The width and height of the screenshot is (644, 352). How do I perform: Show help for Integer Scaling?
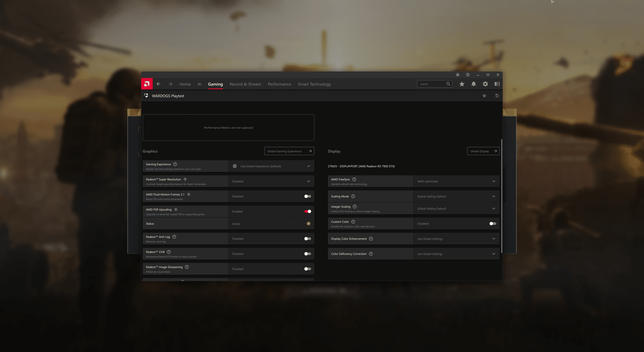pyautogui.click(x=355, y=206)
